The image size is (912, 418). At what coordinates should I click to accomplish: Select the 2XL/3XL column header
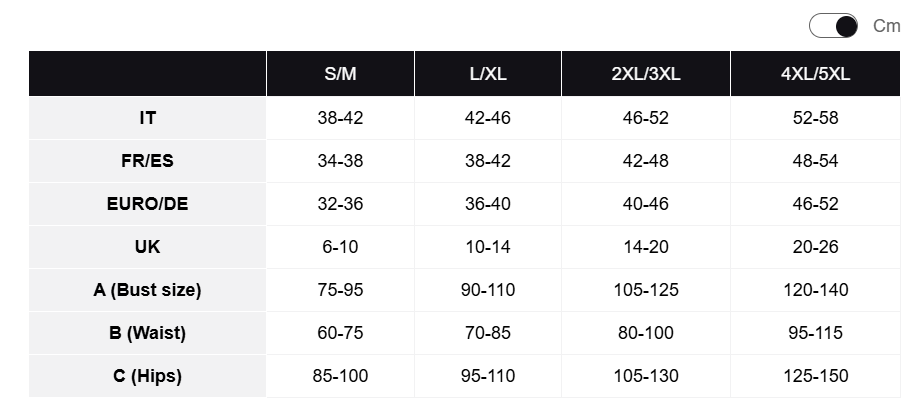646,74
